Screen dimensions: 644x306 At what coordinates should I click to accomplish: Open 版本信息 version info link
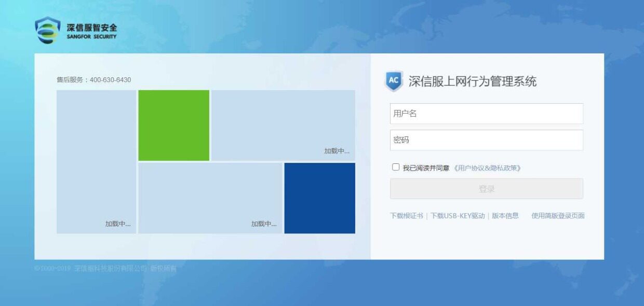click(x=505, y=216)
